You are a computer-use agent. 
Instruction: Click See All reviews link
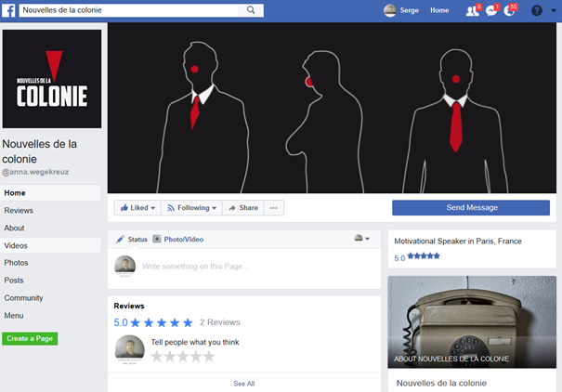click(x=244, y=384)
